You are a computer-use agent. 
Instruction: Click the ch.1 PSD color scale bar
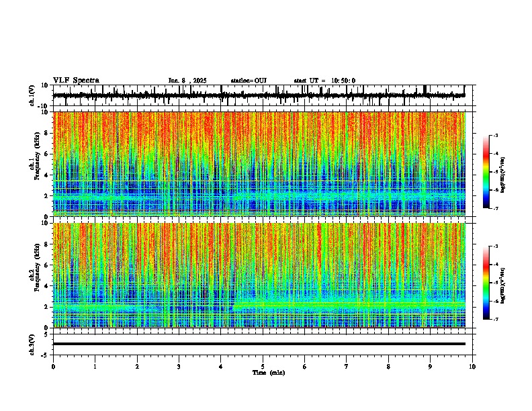486,172
